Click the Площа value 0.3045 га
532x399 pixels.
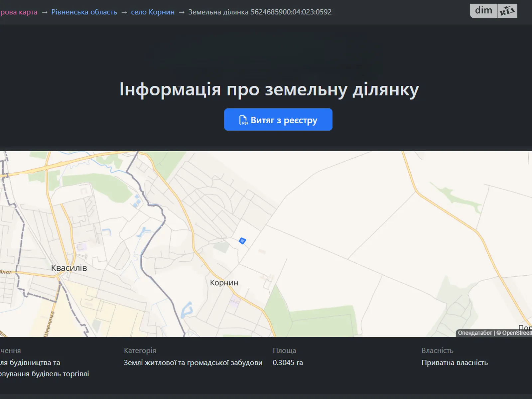click(288, 363)
